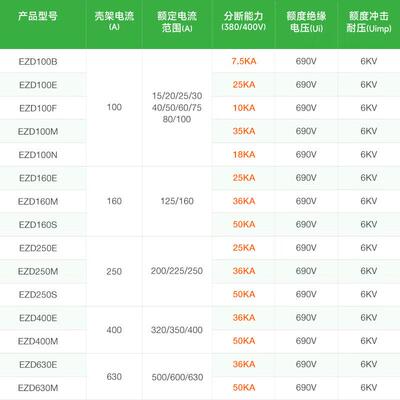The height and width of the screenshot is (400, 400).
Task: Select the EZD630M model cell
Action: tap(38, 388)
